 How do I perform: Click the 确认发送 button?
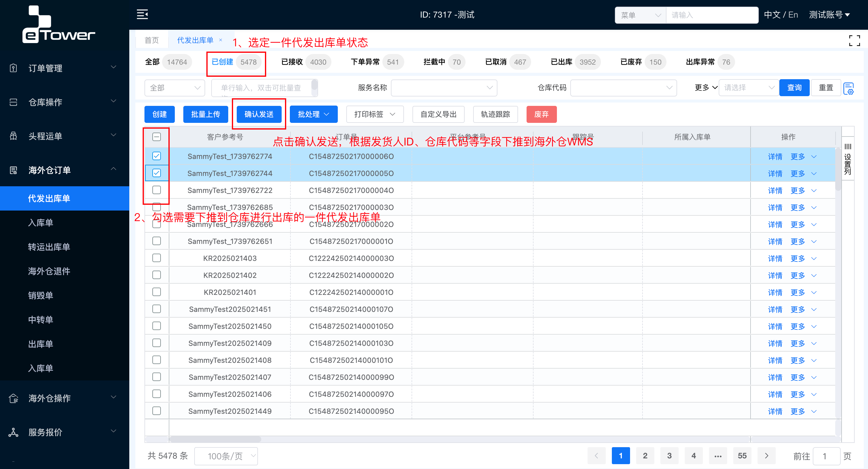pos(259,114)
